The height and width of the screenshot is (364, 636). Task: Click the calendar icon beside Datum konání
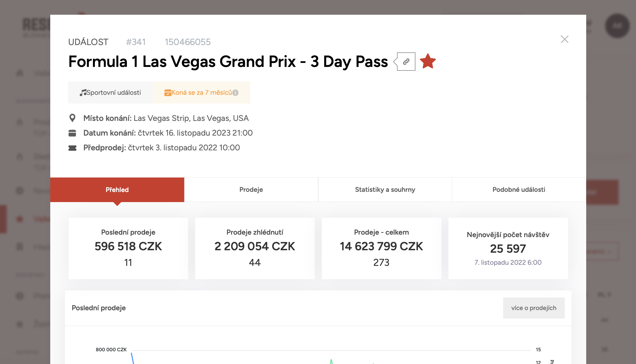click(72, 133)
